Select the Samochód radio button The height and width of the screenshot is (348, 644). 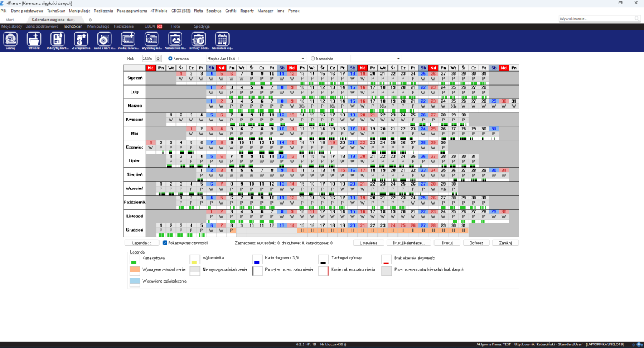pos(313,59)
